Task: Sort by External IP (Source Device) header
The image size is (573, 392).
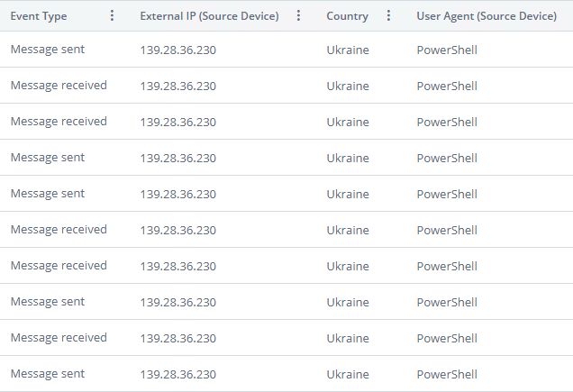Action: coord(209,16)
